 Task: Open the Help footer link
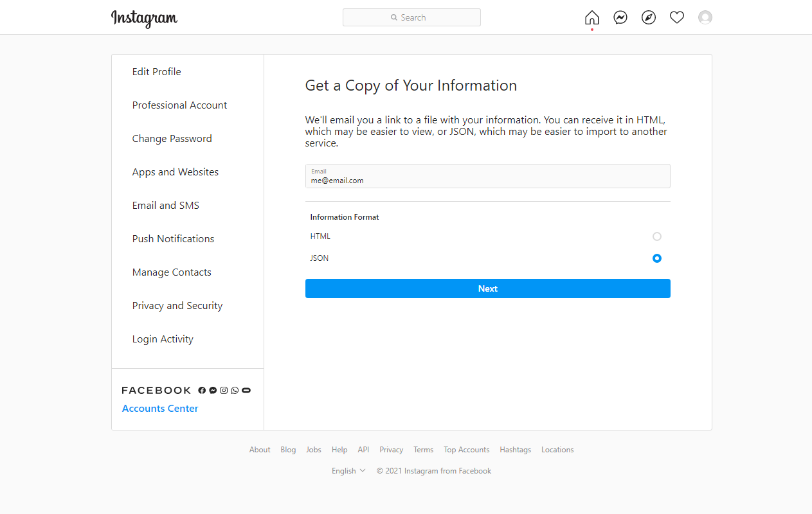[x=339, y=450]
